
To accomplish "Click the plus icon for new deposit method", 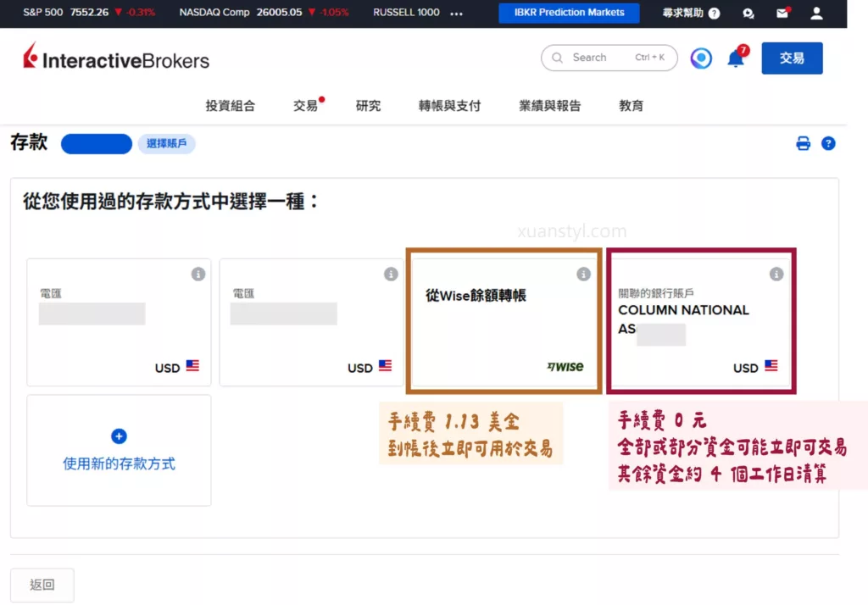I will [119, 436].
